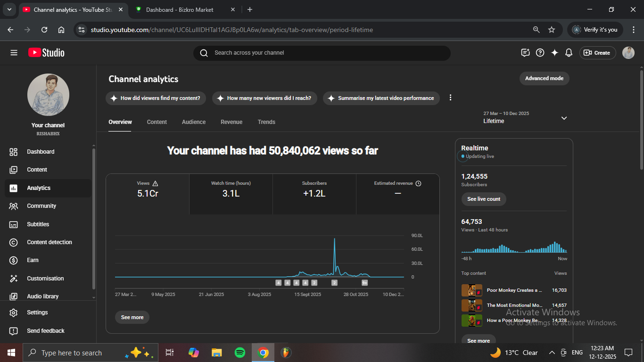The width and height of the screenshot is (644, 362).
Task: Open the Help question mark icon
Action: click(540, 53)
